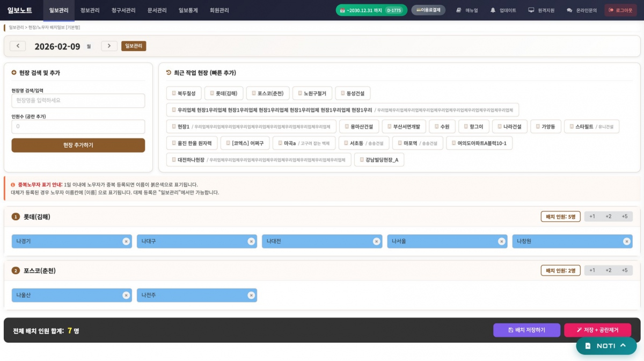Go to the previous day arrow
Viewport: 644px width, 361px height.
click(x=18, y=46)
